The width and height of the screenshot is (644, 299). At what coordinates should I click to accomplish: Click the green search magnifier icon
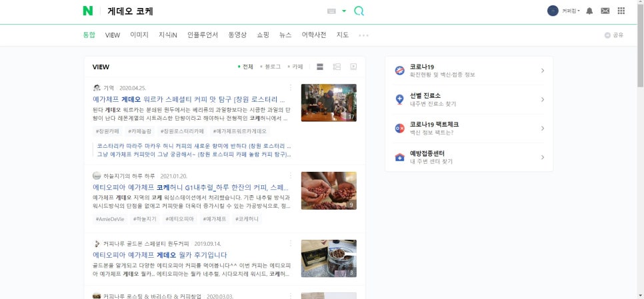pos(359,11)
